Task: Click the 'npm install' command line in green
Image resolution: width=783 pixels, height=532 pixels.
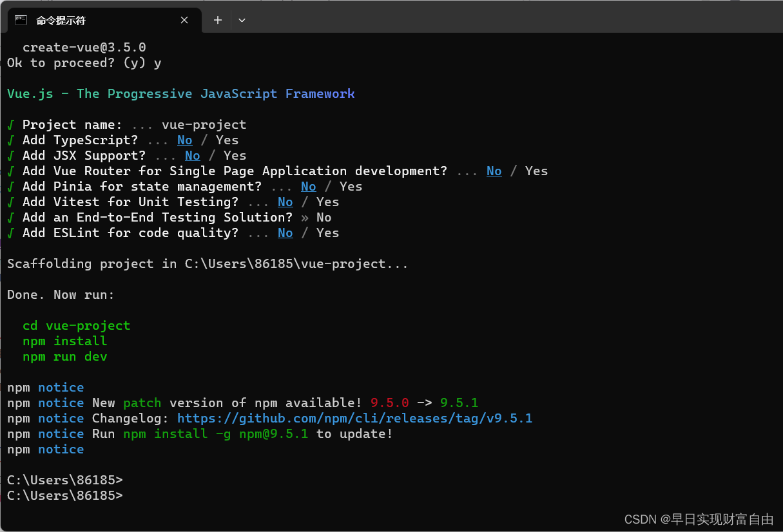Action: point(65,341)
